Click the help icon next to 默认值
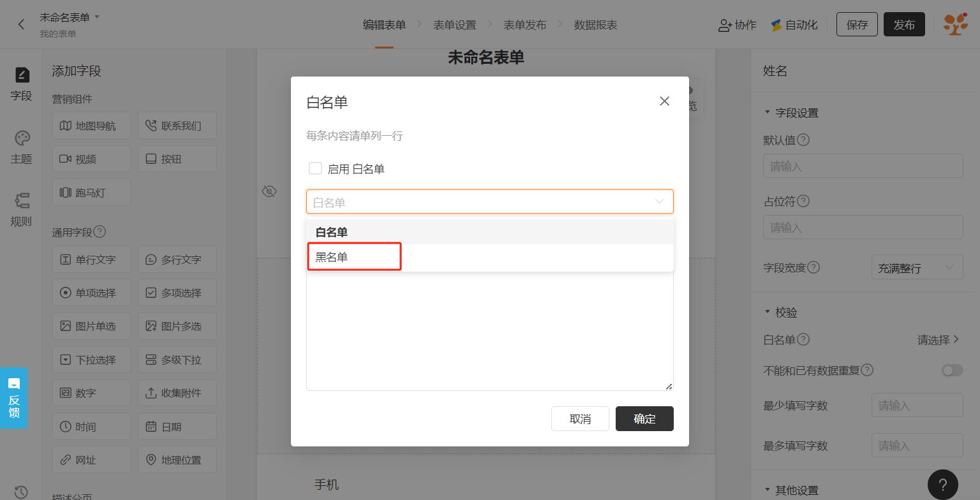This screenshot has width=980, height=500. click(803, 140)
